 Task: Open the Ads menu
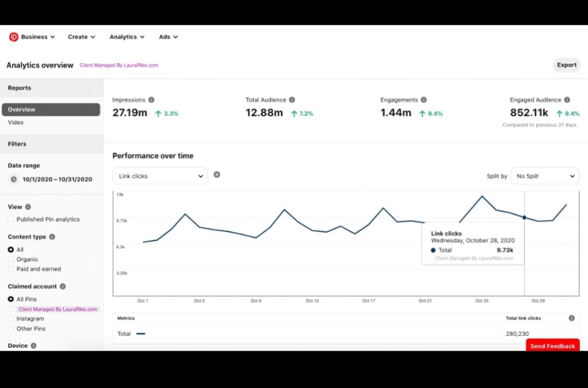point(167,36)
